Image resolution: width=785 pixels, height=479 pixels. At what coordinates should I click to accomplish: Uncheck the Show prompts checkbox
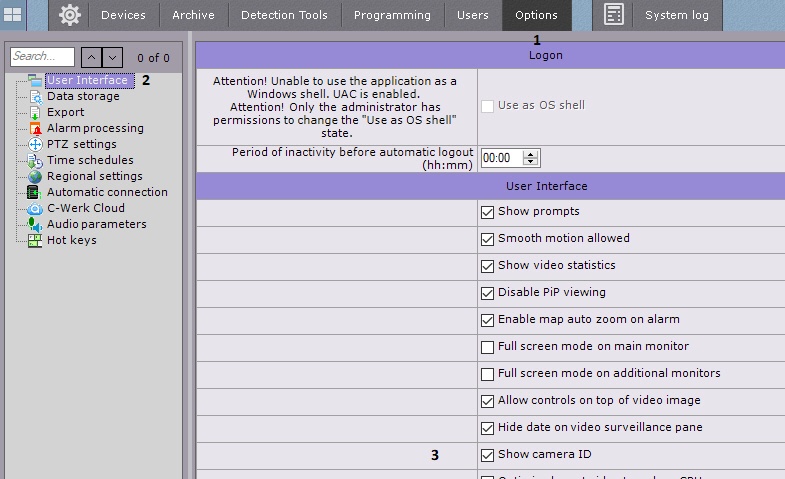click(x=488, y=212)
